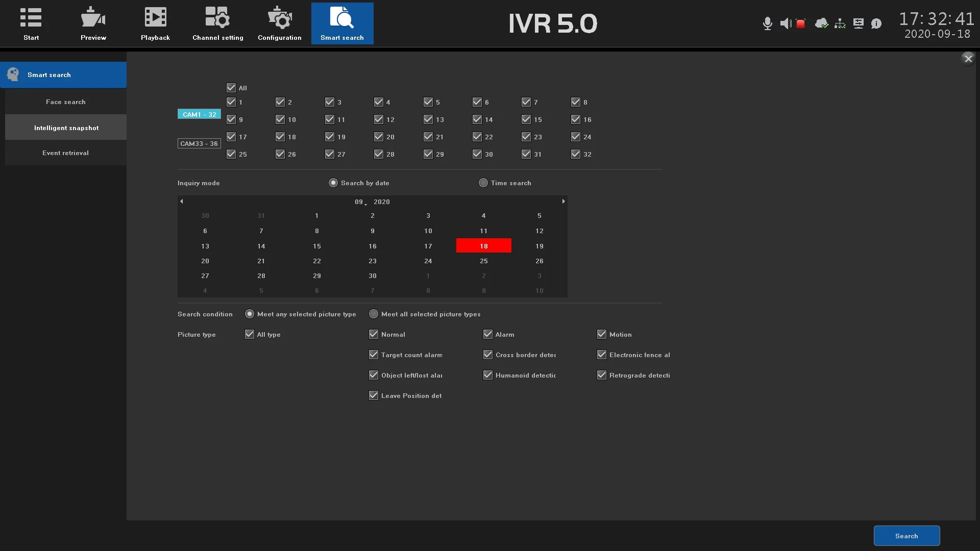This screenshot has width=980, height=551.
Task: Go to previous month in calendar
Action: [182, 202]
